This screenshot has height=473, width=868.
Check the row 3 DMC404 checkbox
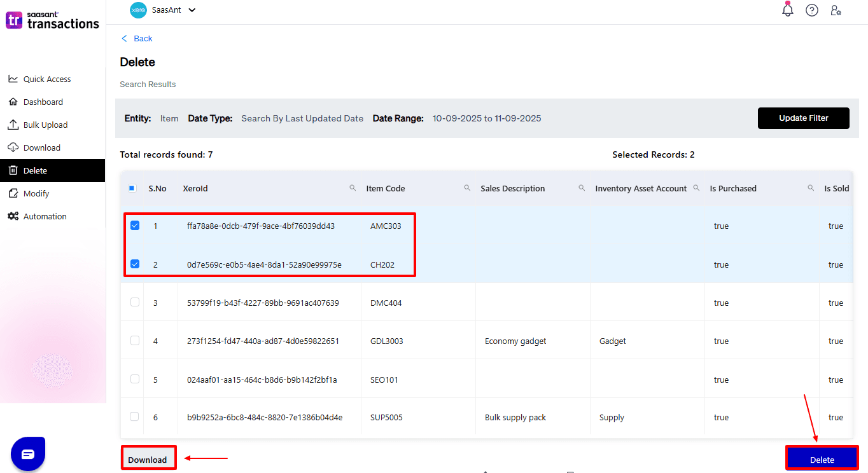pyautogui.click(x=135, y=303)
